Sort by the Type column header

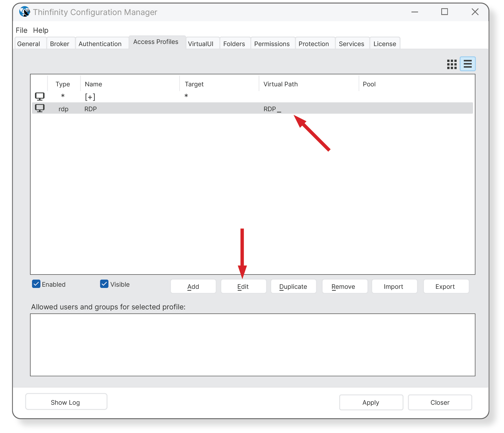point(63,84)
